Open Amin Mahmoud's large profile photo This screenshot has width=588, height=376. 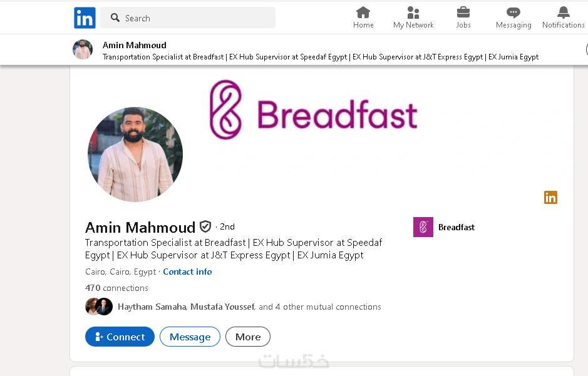click(x=135, y=155)
